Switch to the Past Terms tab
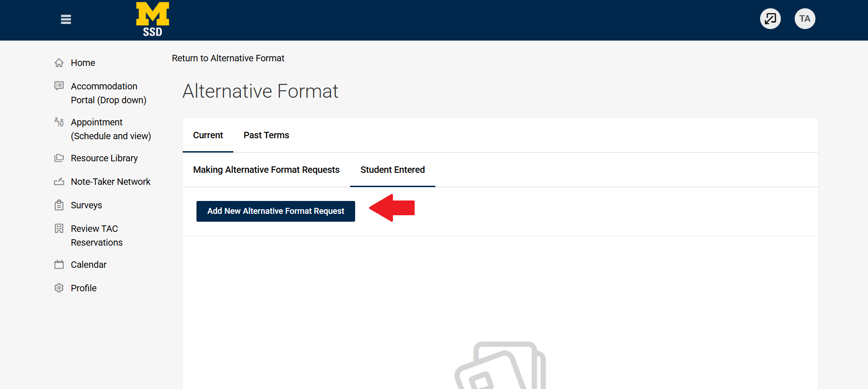The height and width of the screenshot is (389, 868). pyautogui.click(x=266, y=135)
